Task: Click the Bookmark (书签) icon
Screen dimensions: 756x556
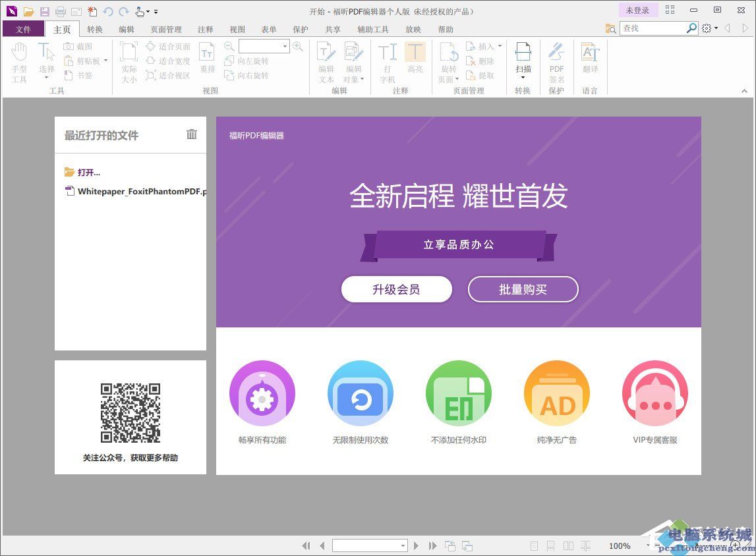Action: coord(78,75)
